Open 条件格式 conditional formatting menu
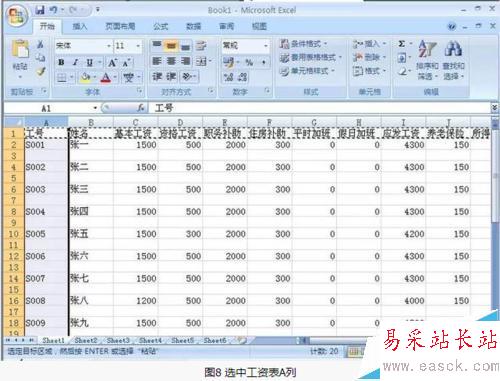The height and width of the screenshot is (381, 500). (x=303, y=44)
